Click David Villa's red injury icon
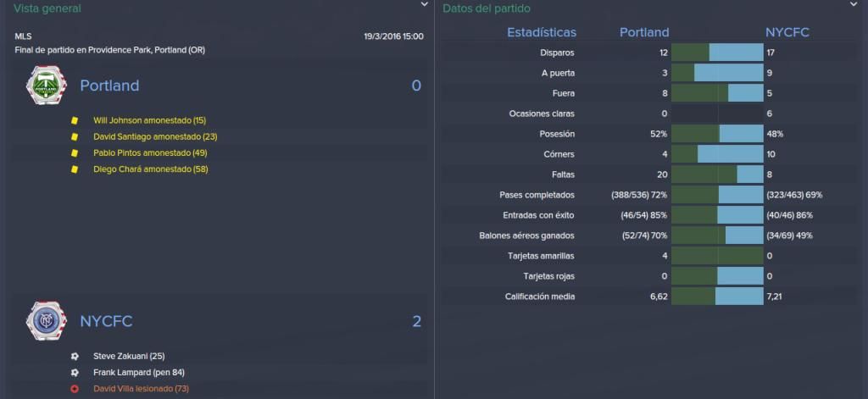Screen dimensions: 868x399 click(x=75, y=389)
